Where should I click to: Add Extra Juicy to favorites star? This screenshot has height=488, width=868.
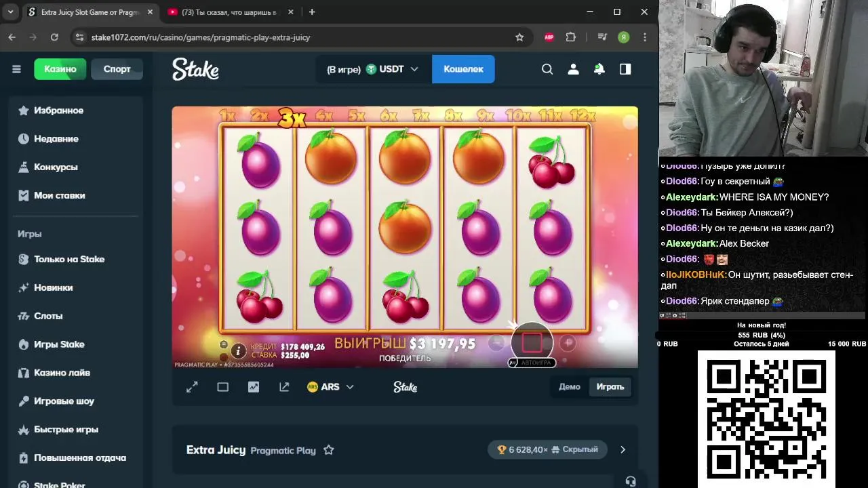[x=329, y=450]
